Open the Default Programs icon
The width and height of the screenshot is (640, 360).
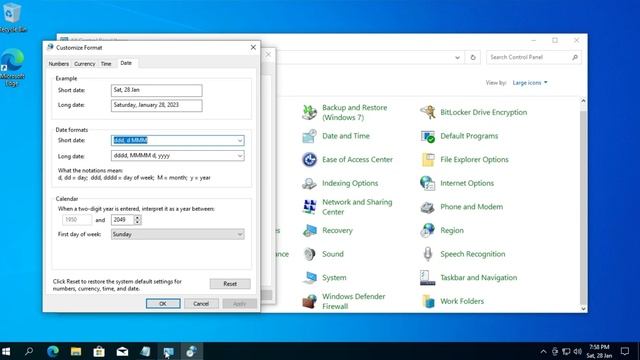tap(427, 136)
